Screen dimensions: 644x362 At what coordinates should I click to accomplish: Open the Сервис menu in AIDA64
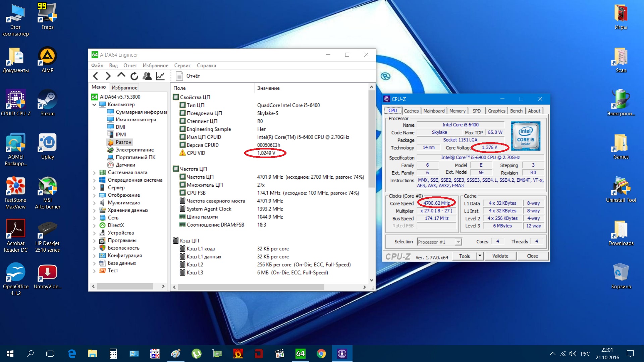(x=182, y=66)
